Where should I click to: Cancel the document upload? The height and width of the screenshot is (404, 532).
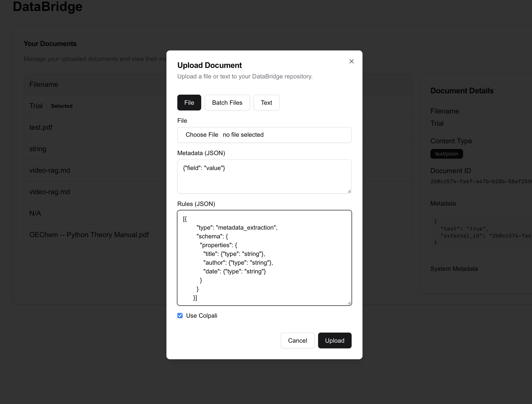(x=298, y=340)
